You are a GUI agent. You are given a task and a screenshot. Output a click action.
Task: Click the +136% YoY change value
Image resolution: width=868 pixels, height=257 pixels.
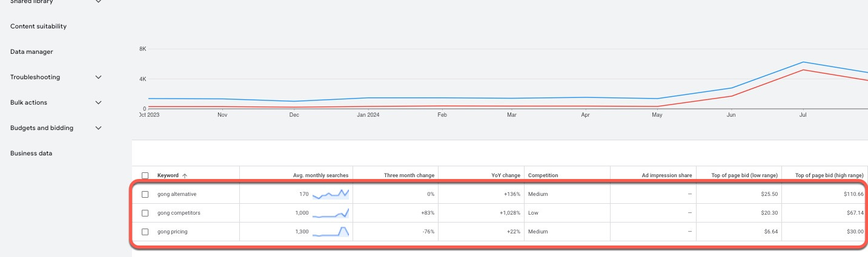pos(512,194)
